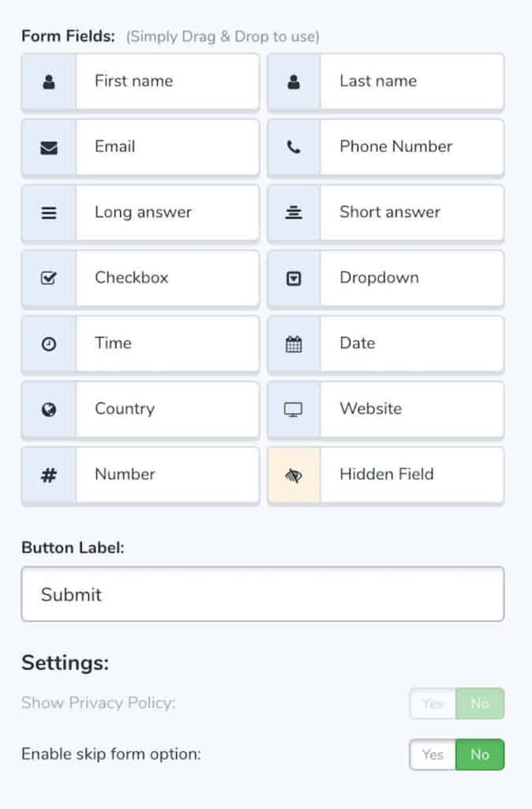Switch Show Privacy Policy to Yes
532x809 pixels.
pos(433,703)
